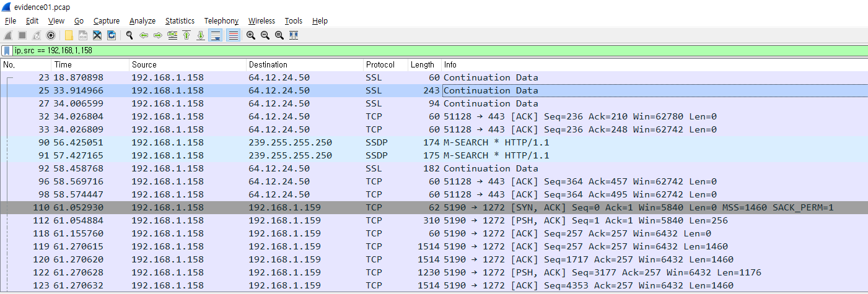Restart the current capture
The width and height of the screenshot is (868, 294).
click(37, 35)
